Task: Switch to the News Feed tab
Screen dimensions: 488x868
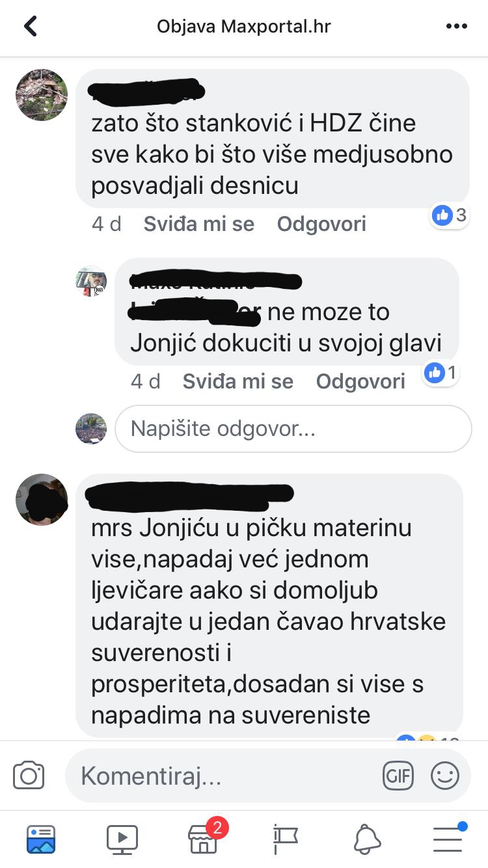Action: click(x=41, y=839)
